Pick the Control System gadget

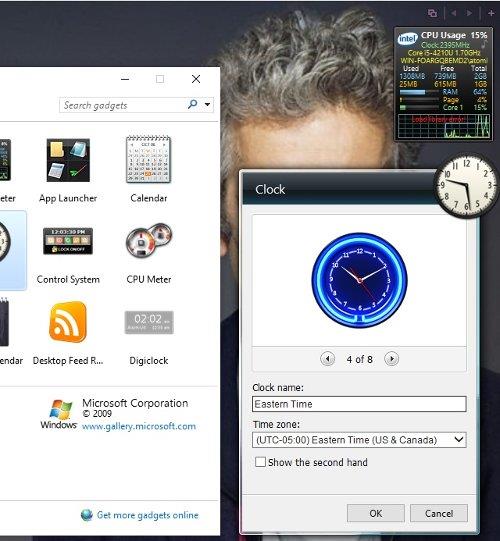tap(68, 240)
